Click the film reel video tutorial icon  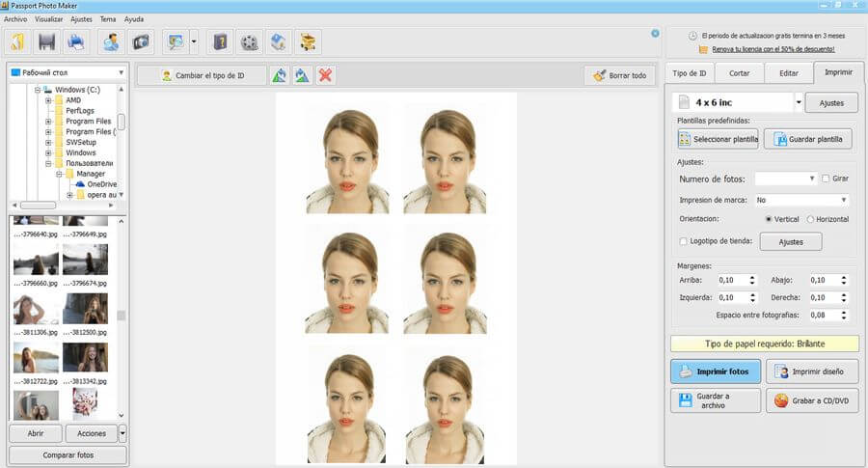[x=250, y=42]
